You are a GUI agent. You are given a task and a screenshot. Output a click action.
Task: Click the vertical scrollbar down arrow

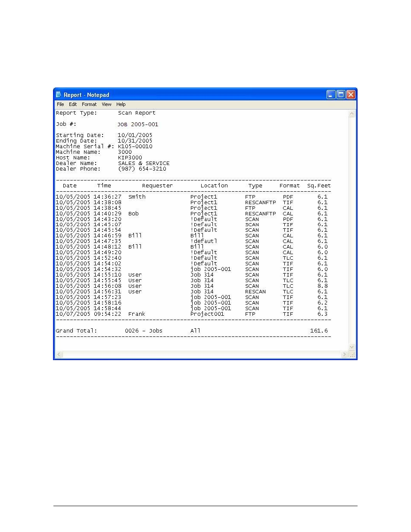(352, 347)
